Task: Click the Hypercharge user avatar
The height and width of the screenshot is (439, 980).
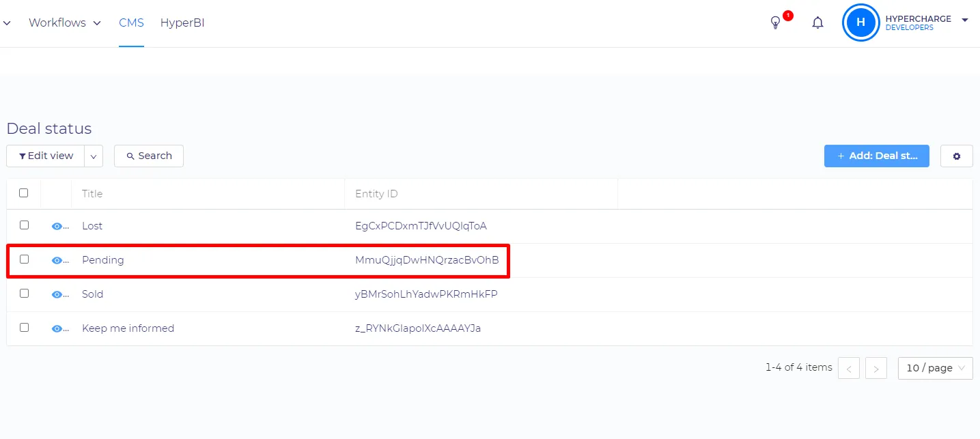Action: [x=860, y=23]
